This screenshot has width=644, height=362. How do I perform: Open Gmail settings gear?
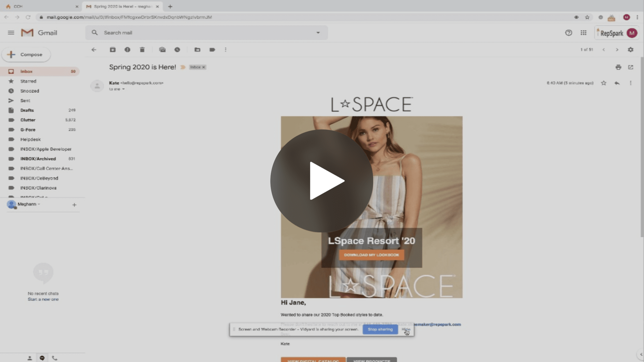point(631,50)
